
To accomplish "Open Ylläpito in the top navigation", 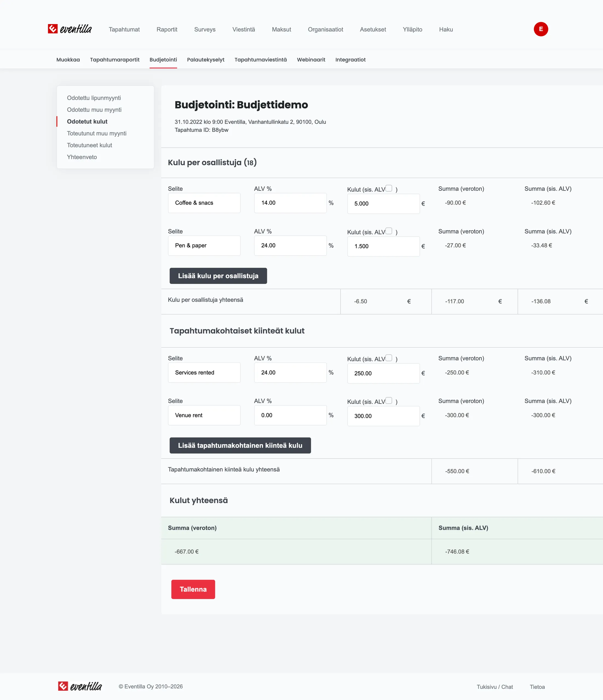I will (412, 29).
